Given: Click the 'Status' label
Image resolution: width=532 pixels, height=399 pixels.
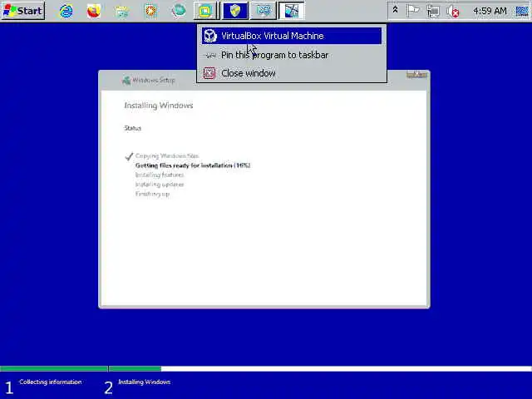Looking at the screenshot, I should point(133,128).
